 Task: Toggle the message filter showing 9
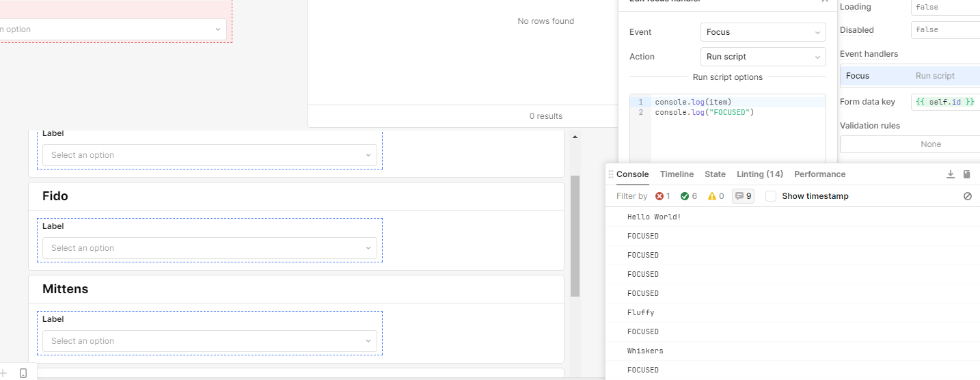pos(743,196)
